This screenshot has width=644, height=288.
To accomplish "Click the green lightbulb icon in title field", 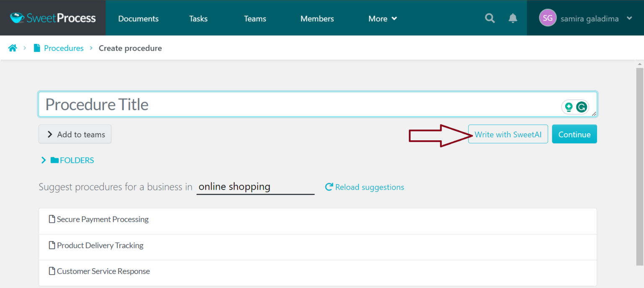I will [x=569, y=107].
